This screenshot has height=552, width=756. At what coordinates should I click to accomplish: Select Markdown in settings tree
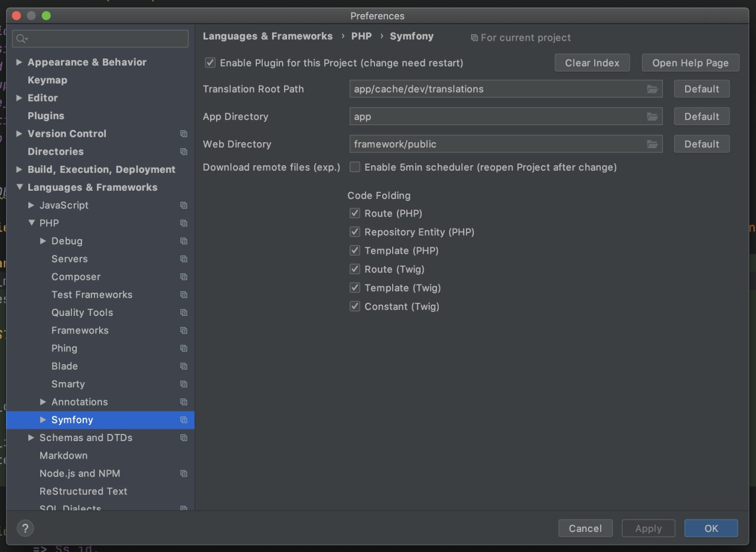(x=63, y=456)
